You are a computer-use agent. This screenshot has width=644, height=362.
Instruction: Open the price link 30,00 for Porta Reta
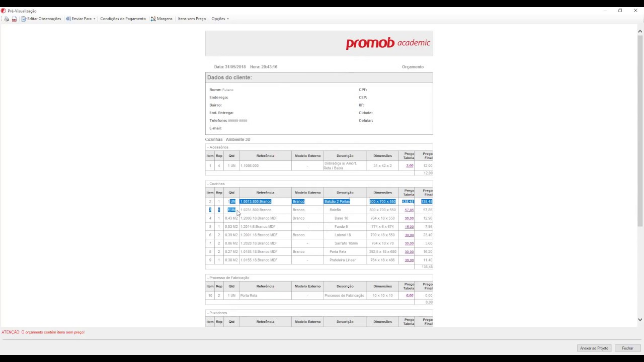409,252
